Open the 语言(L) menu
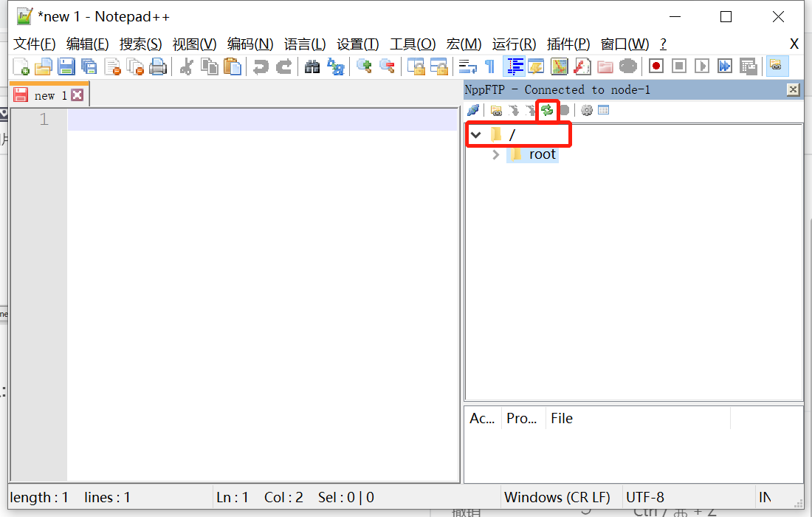The image size is (812, 517). [304, 44]
